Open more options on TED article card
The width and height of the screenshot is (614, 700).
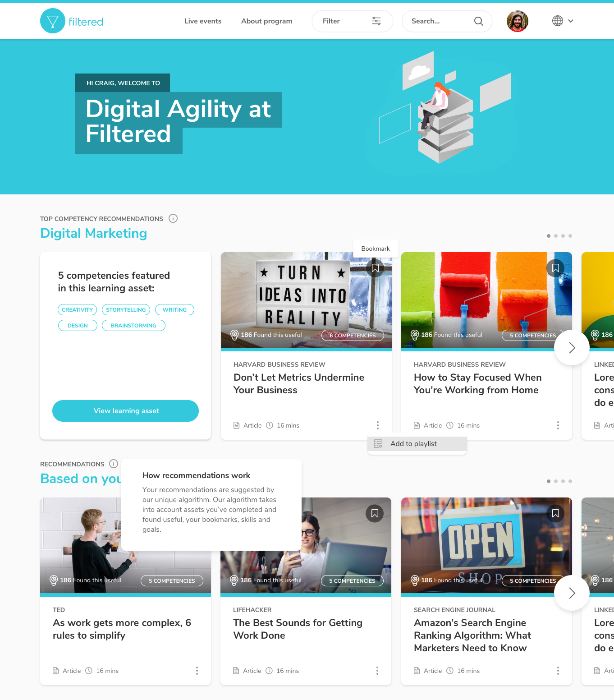[197, 671]
